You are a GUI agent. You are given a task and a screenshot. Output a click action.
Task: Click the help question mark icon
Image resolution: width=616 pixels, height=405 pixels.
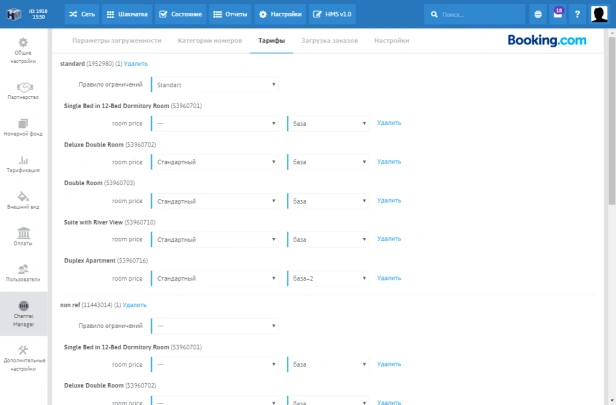tap(577, 14)
